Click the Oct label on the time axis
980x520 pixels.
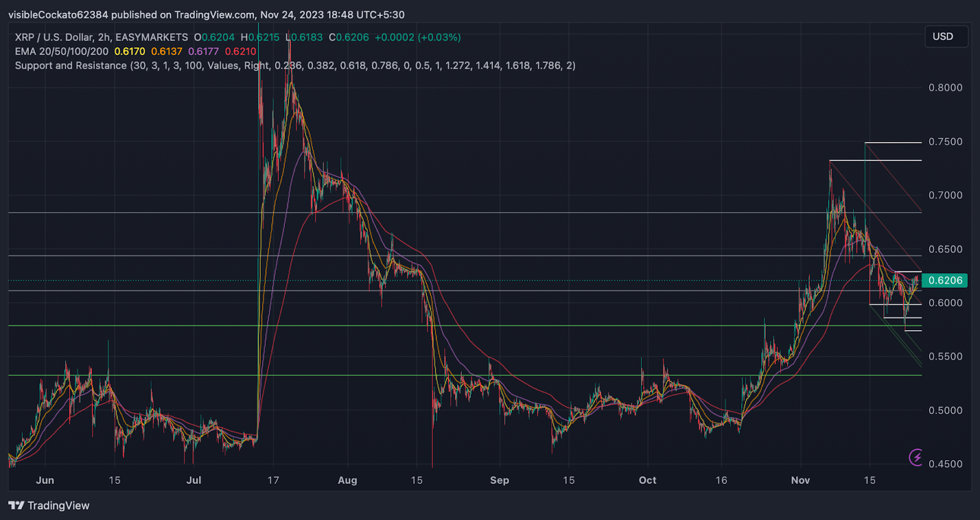(647, 480)
